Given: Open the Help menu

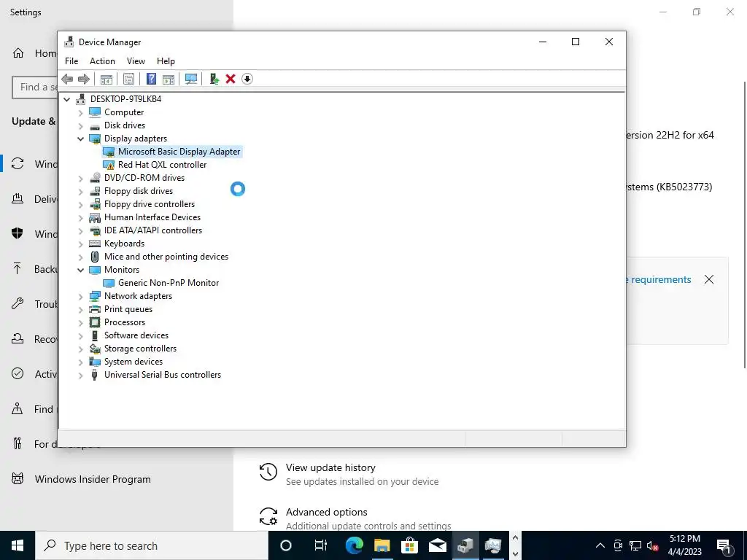Looking at the screenshot, I should coord(166,61).
